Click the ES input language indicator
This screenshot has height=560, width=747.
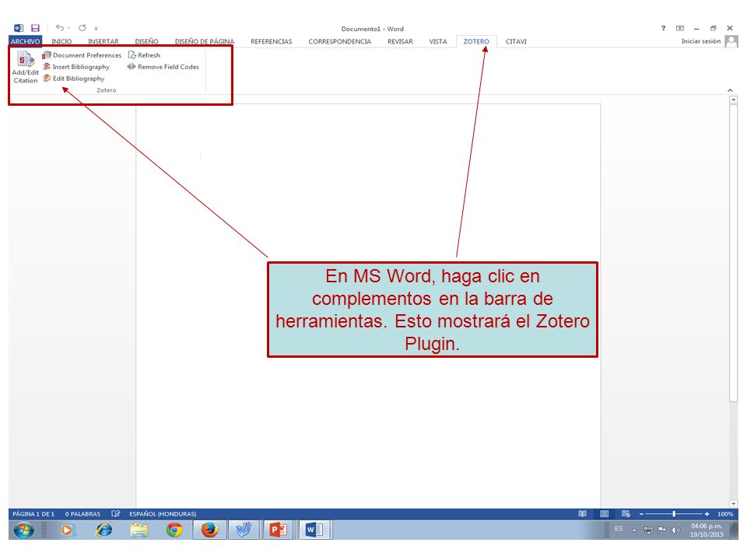tap(619, 529)
